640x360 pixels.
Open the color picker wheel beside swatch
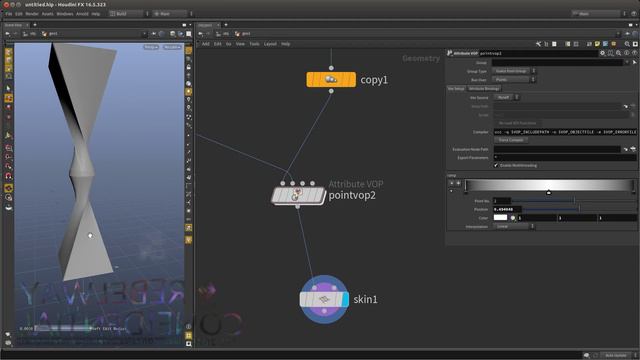pos(513,218)
